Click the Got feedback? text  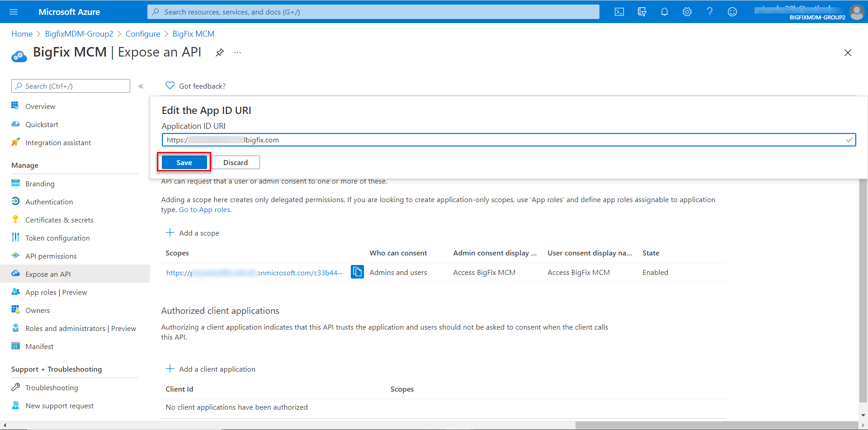coord(202,86)
